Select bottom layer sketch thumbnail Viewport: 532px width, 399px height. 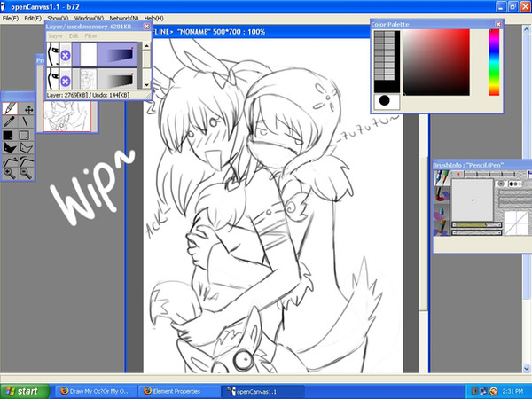[x=89, y=80]
